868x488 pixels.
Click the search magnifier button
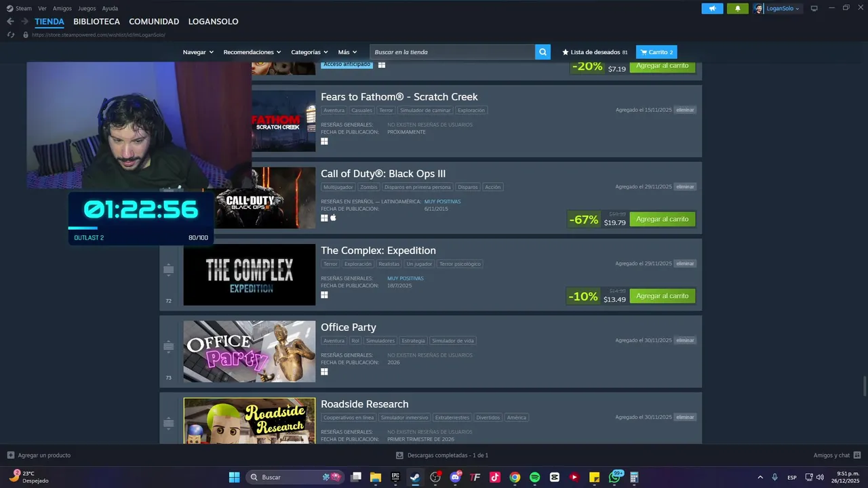[542, 52]
